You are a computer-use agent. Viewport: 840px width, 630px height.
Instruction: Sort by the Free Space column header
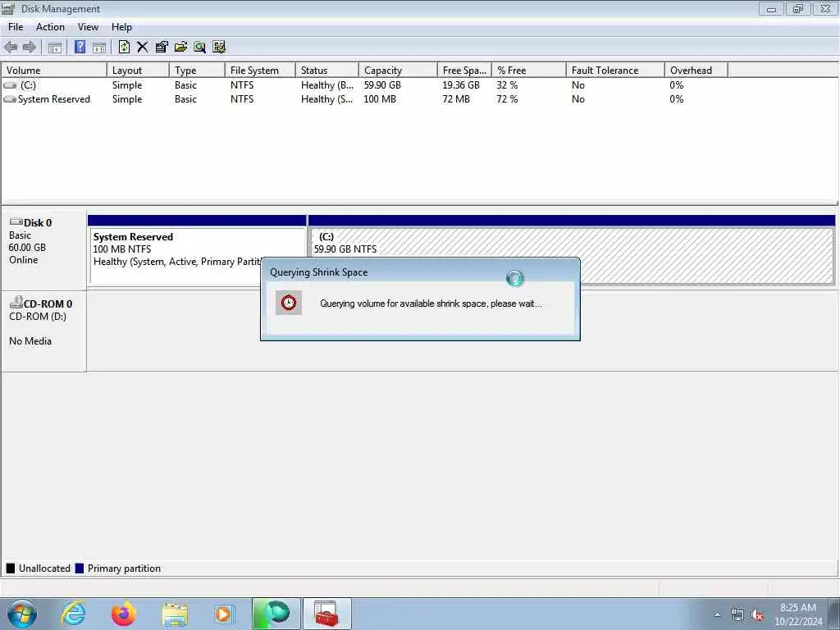tap(464, 71)
